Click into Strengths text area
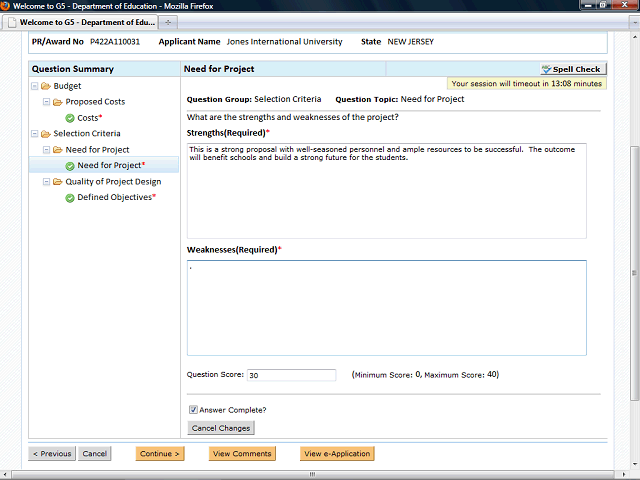This screenshot has width=640, height=480. [x=387, y=191]
